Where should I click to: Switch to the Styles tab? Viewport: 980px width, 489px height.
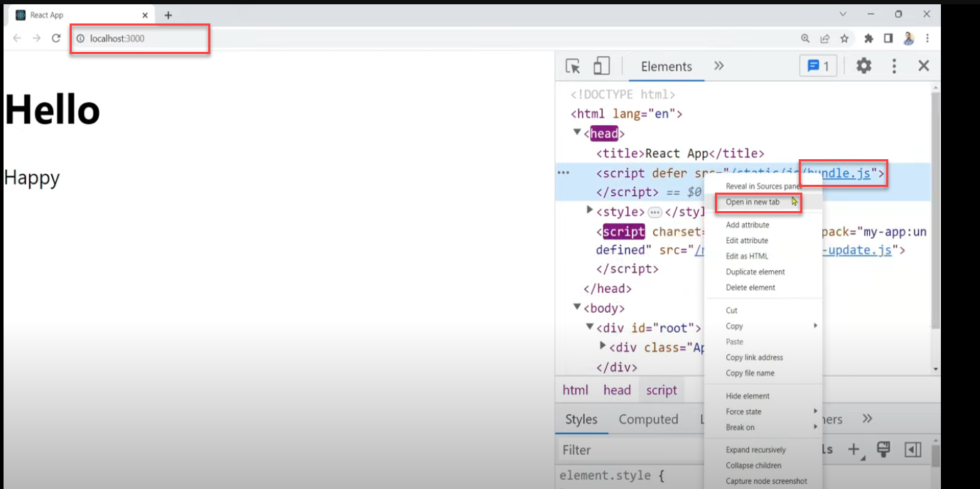pyautogui.click(x=581, y=419)
